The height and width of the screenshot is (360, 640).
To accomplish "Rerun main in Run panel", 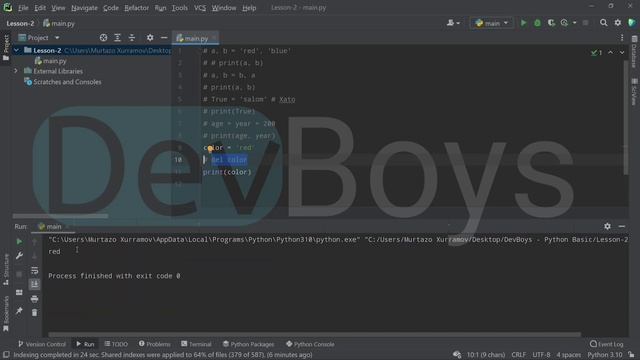I will pyautogui.click(x=19, y=242).
